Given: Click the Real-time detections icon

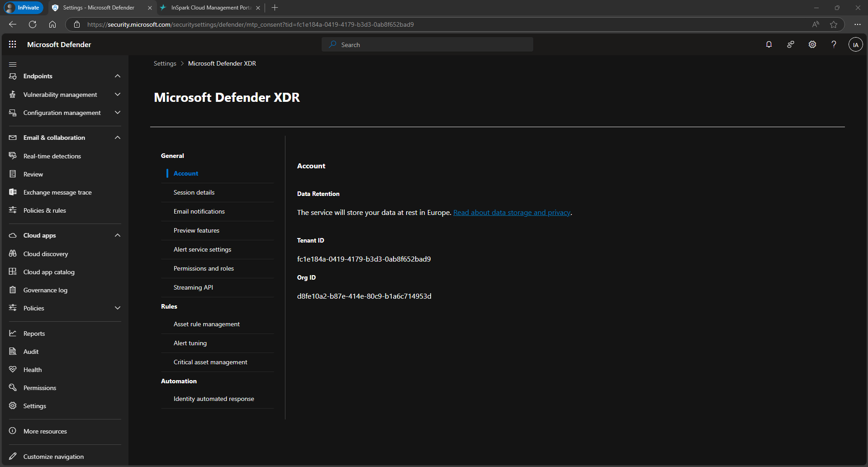Looking at the screenshot, I should (13, 156).
